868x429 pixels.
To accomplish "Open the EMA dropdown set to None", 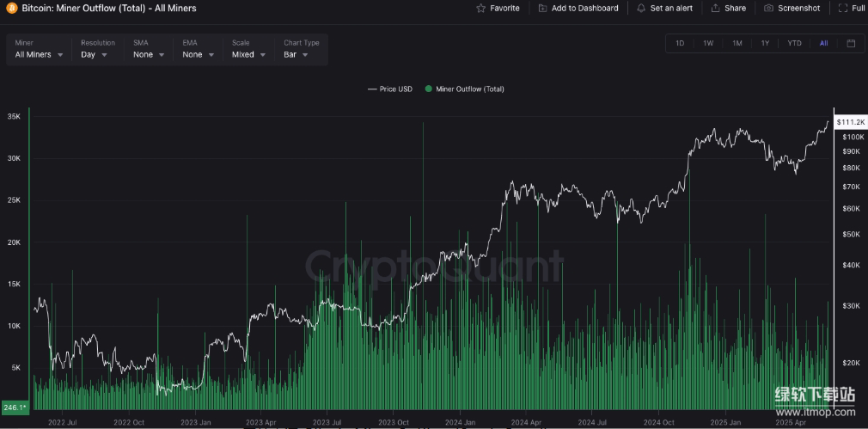I will (199, 49).
